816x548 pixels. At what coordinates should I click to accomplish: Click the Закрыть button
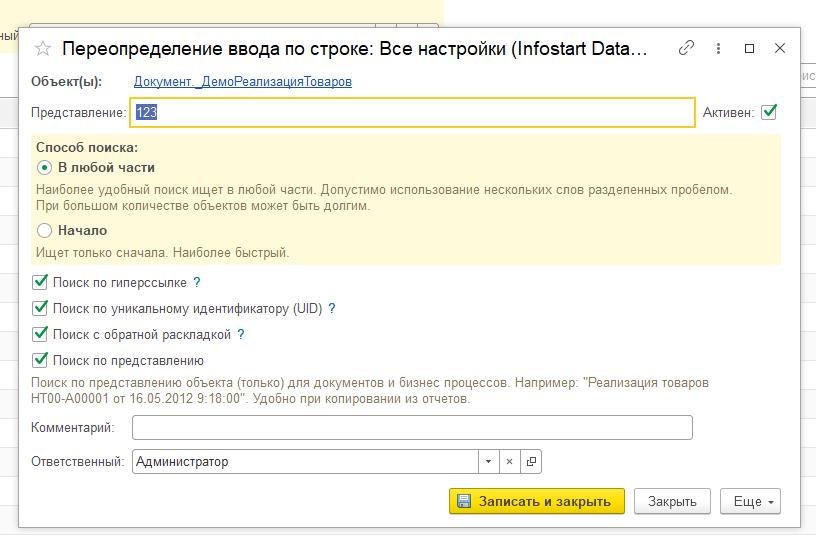[672, 501]
